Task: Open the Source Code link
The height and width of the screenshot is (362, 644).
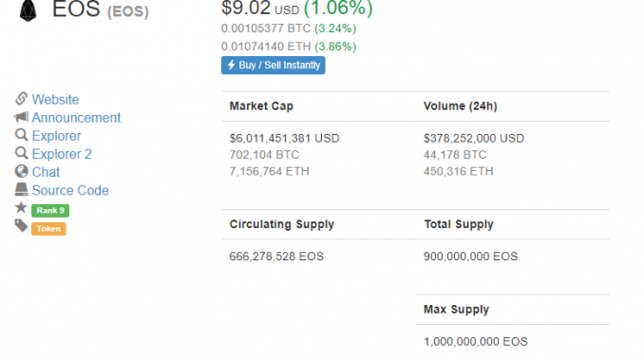Action: [x=70, y=190]
